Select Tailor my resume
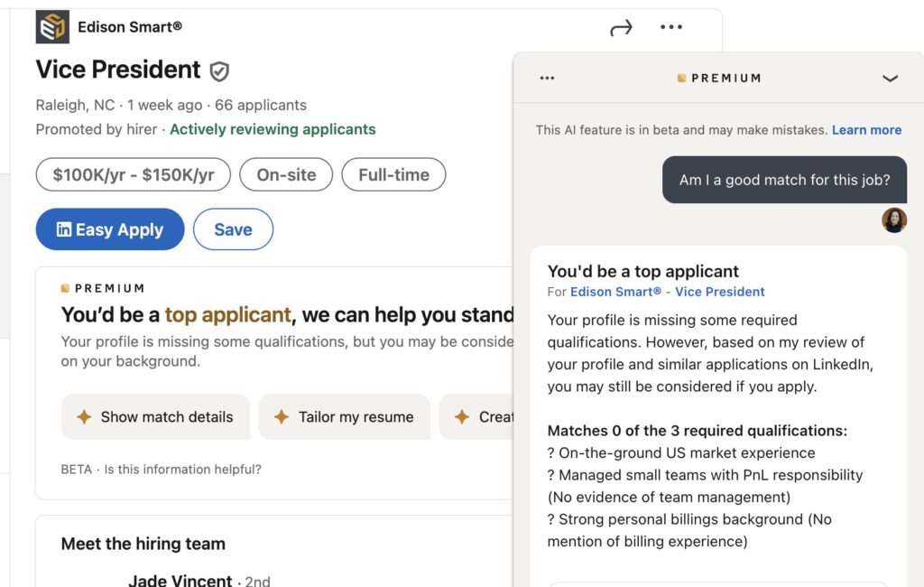The width and height of the screenshot is (924, 587). [x=344, y=417]
